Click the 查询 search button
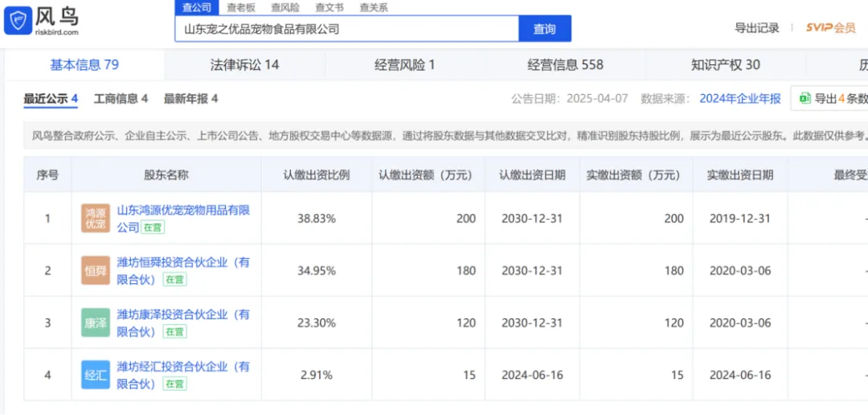 tap(545, 29)
